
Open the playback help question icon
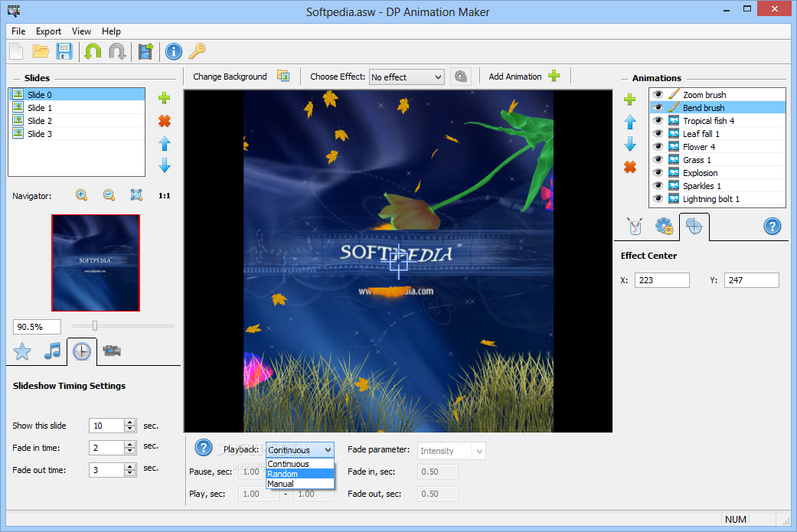204,448
